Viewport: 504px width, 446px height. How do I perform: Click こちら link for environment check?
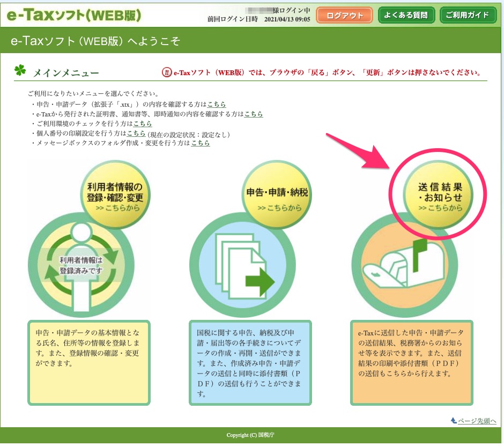[143, 123]
